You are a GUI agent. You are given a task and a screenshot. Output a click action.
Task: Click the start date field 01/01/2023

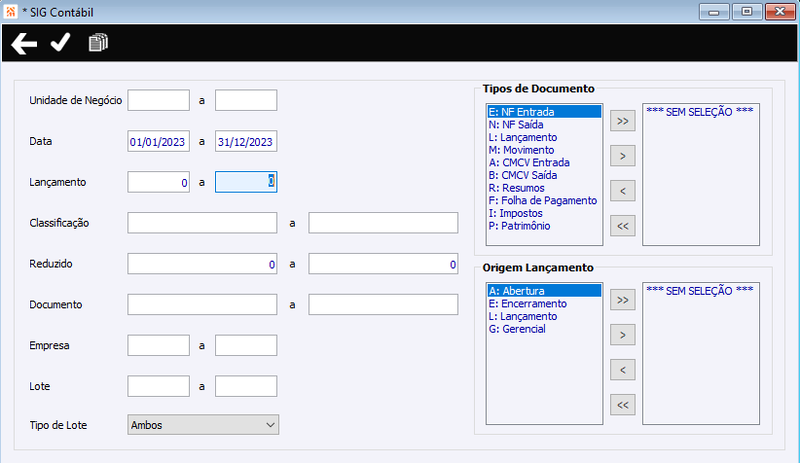(x=159, y=141)
